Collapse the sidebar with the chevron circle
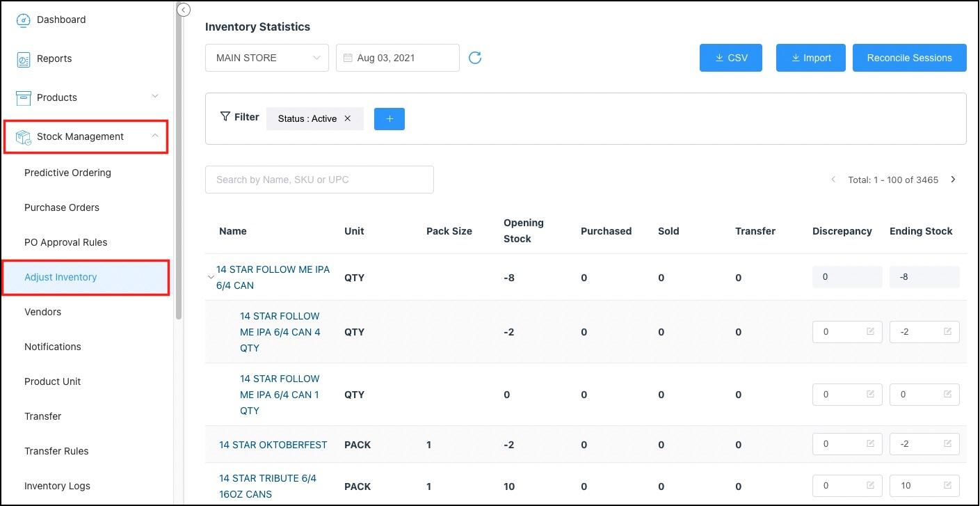 tap(183, 10)
